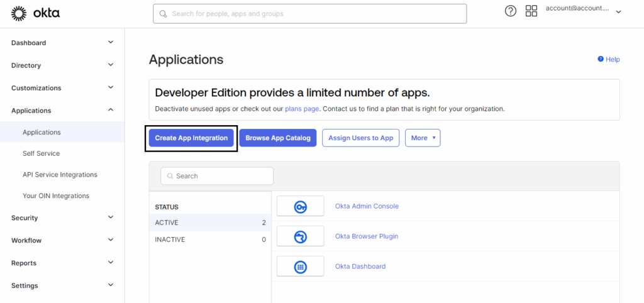Click the Applications page heading
Image resolution: width=644 pixels, height=303 pixels.
186,60
